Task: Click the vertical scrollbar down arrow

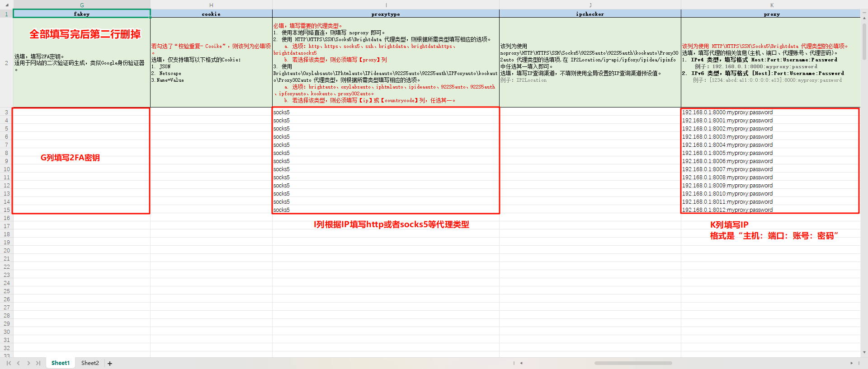Action: (x=864, y=352)
